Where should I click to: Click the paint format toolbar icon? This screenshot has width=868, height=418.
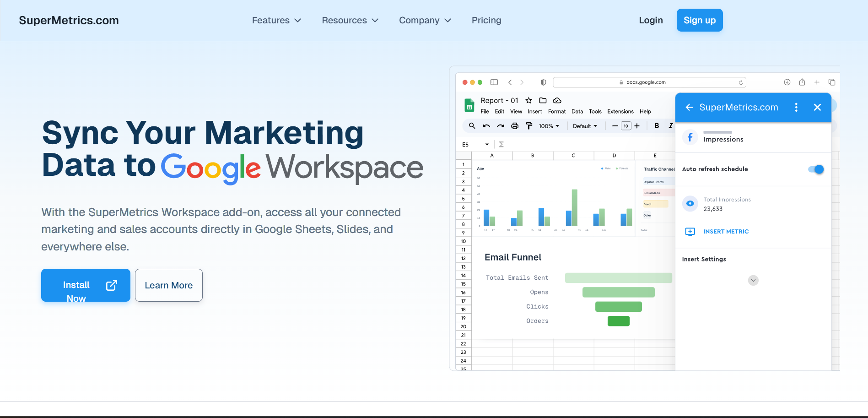coord(529,126)
